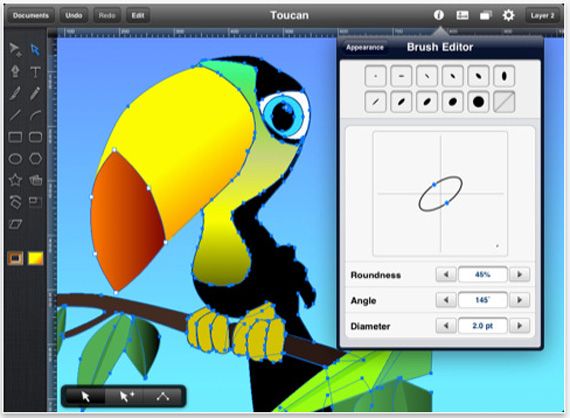
Task: Open the Documents menu
Action: click(31, 15)
